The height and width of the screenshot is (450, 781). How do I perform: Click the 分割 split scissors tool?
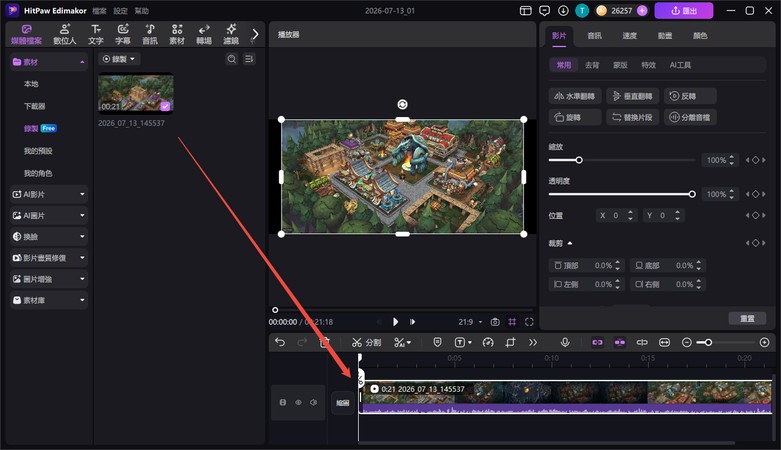point(366,342)
